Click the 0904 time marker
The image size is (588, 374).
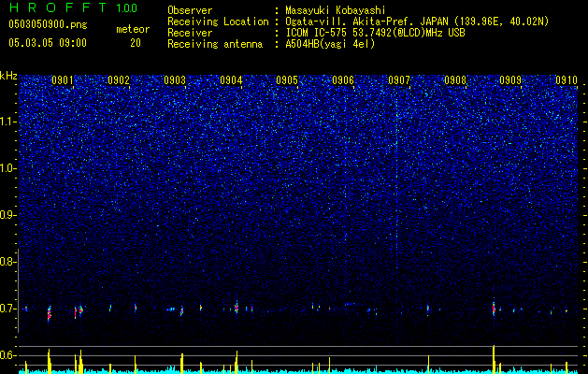coord(231,80)
